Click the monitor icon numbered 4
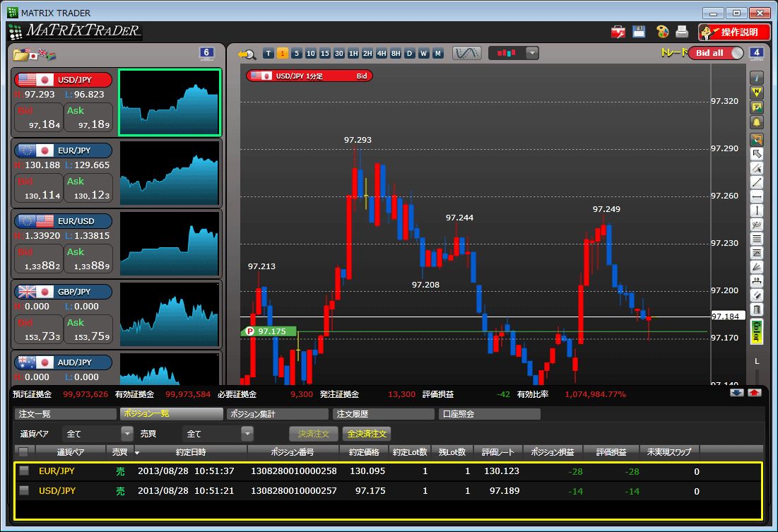This screenshot has width=778, height=532. [x=756, y=53]
